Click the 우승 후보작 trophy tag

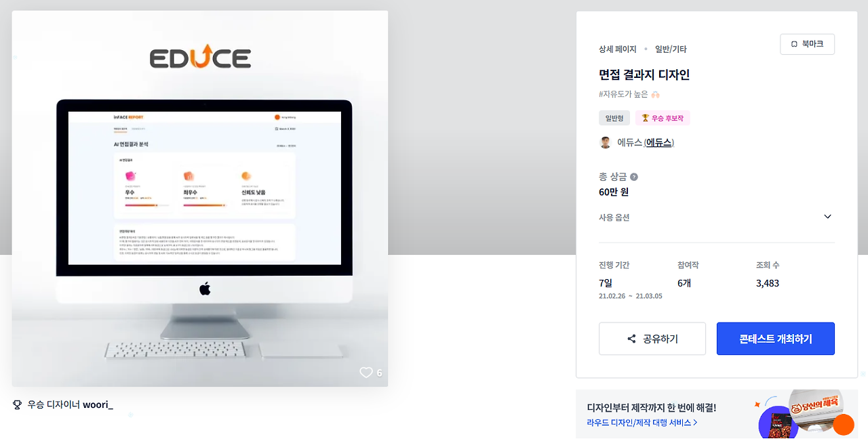pos(663,118)
